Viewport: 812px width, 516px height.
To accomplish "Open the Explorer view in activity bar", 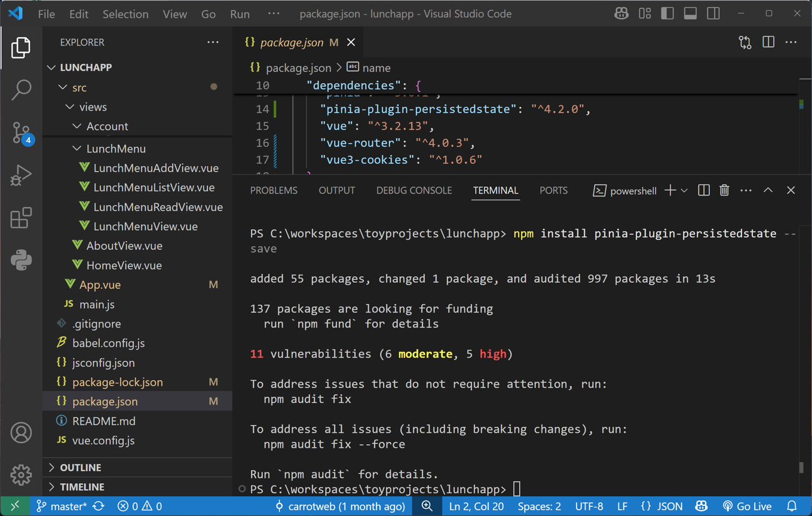I will pos(21,48).
